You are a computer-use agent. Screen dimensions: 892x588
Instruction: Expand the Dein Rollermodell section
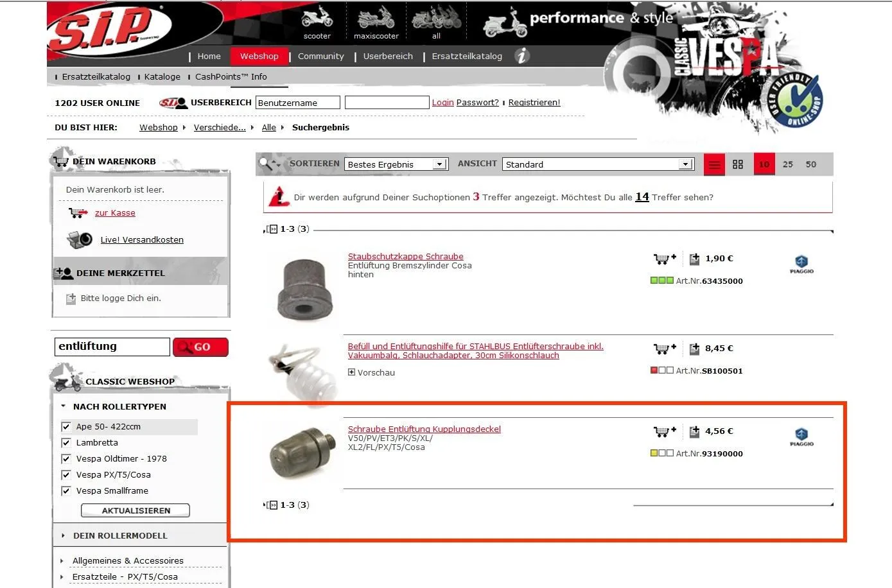tap(119, 535)
